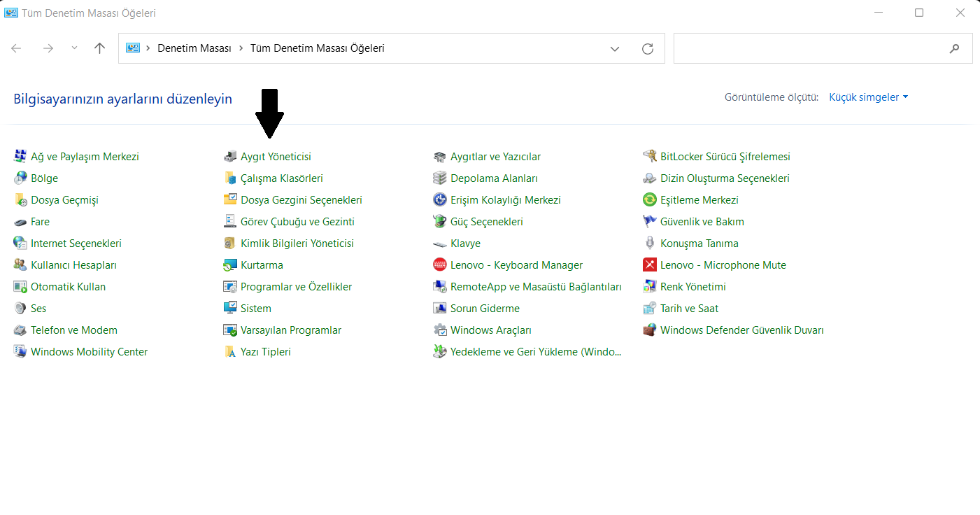Open the Küçük simgeler view dropdown
980x515 pixels.
(x=868, y=97)
